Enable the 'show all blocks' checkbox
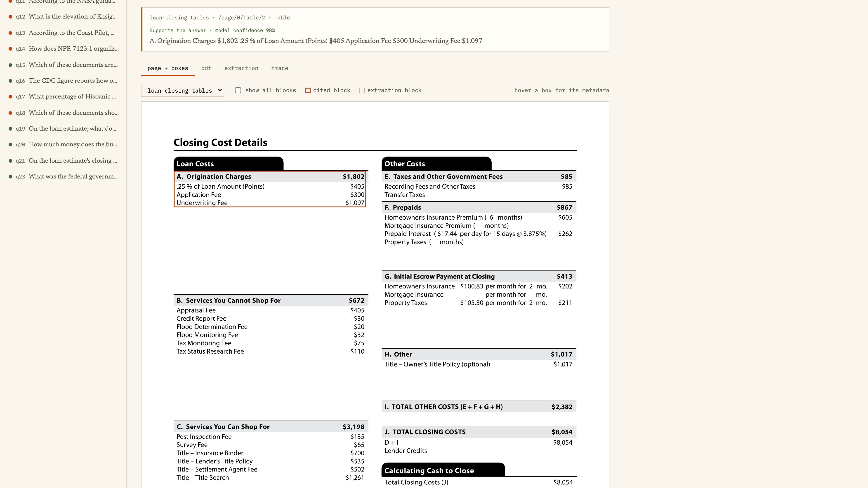Image resolution: width=868 pixels, height=488 pixels. pyautogui.click(x=238, y=90)
